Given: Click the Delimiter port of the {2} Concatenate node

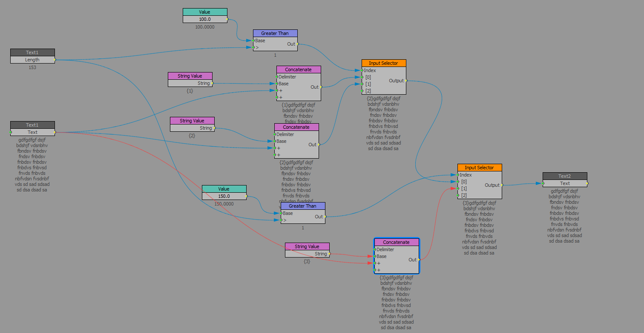Looking at the screenshot, I should click(275, 134).
